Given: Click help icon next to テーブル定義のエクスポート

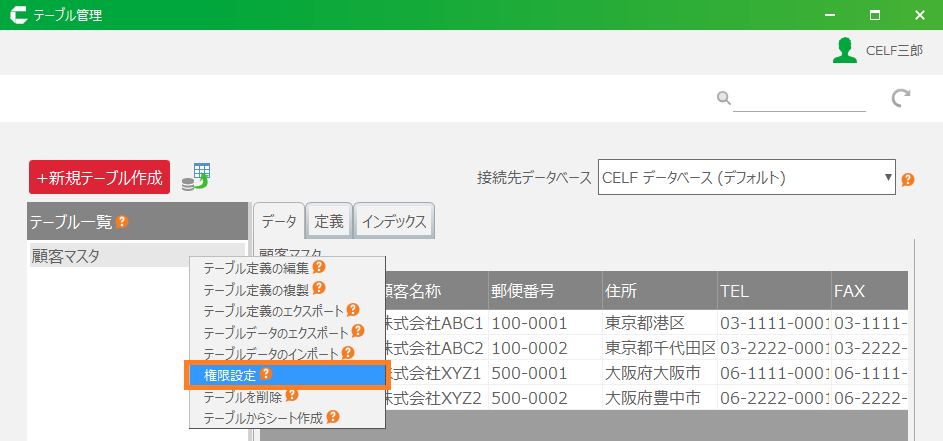Looking at the screenshot, I should pos(353,310).
